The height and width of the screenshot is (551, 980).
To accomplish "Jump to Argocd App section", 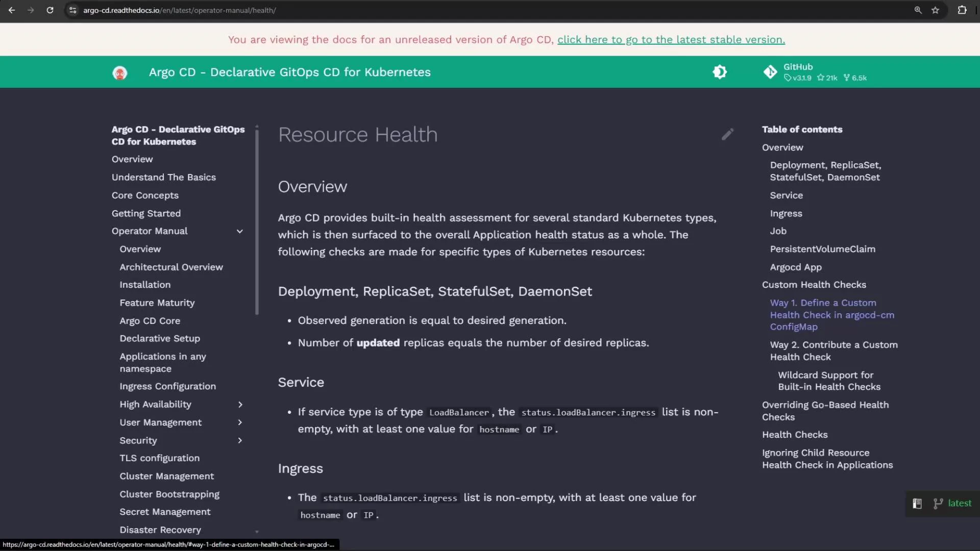I will (x=796, y=267).
